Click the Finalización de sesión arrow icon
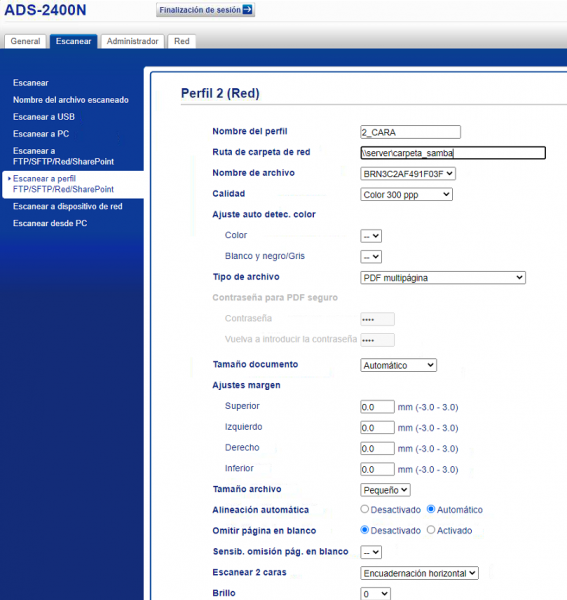The width and height of the screenshot is (567, 600). coord(248,10)
